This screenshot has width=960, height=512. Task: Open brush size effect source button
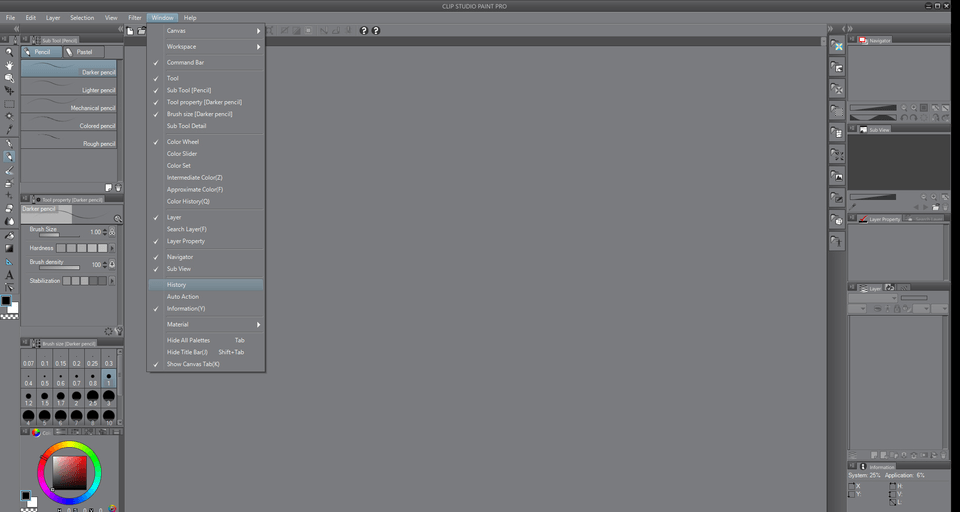pos(112,232)
